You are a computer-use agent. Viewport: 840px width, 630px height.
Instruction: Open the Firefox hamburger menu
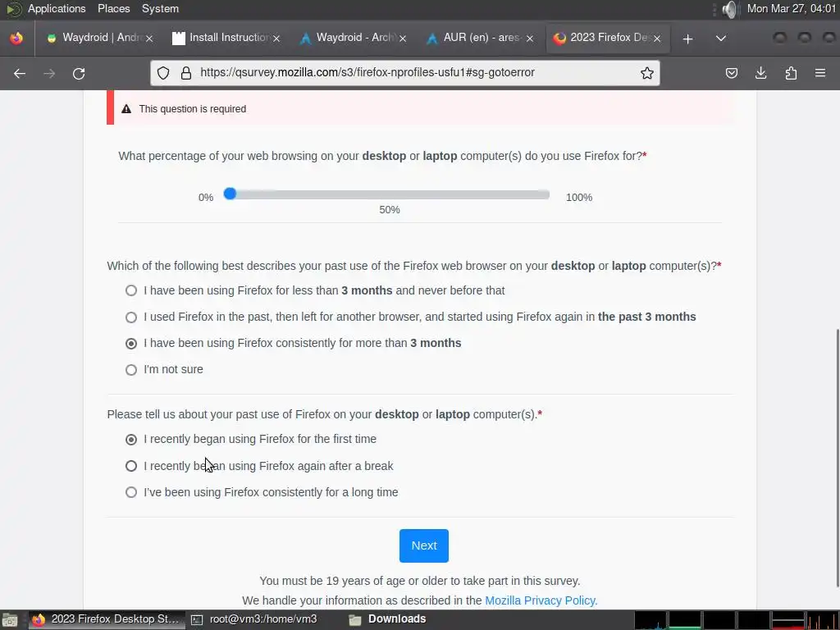point(820,73)
